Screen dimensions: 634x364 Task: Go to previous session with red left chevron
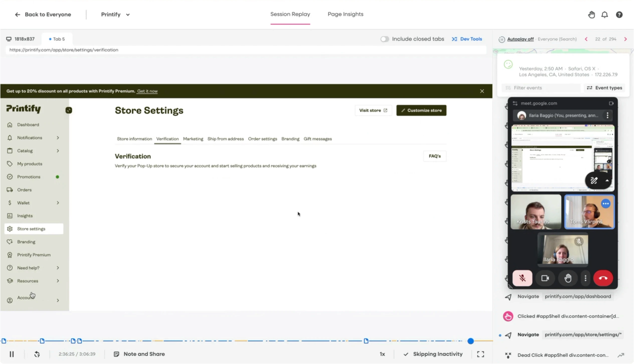pos(586,39)
